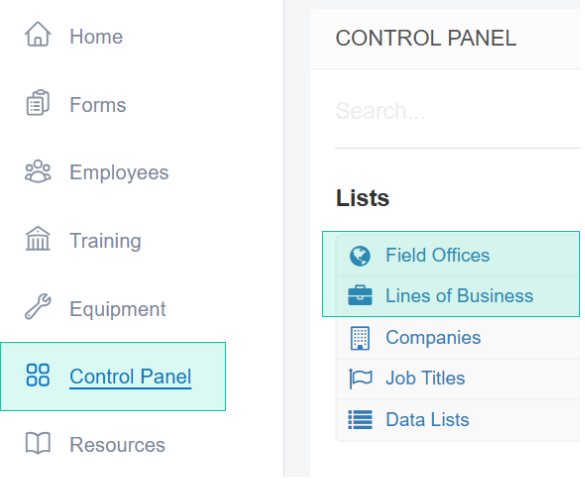Open the Job Titles list
The image size is (585, 481).
[x=425, y=378]
